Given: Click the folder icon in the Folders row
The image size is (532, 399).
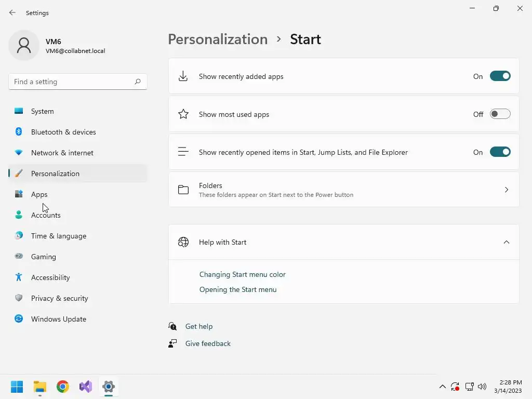Looking at the screenshot, I should pos(183,190).
